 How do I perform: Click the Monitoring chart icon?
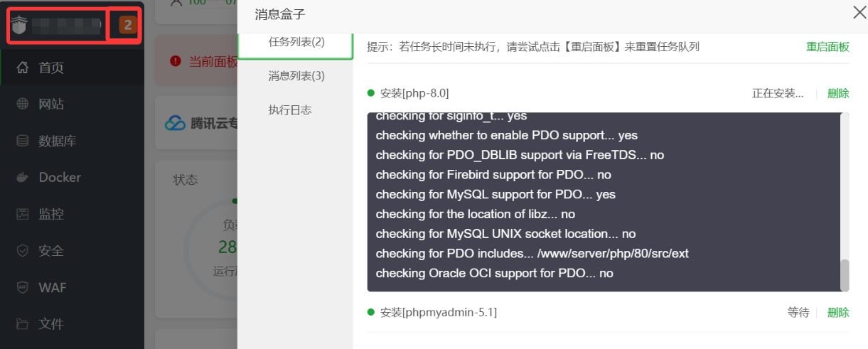click(23, 214)
